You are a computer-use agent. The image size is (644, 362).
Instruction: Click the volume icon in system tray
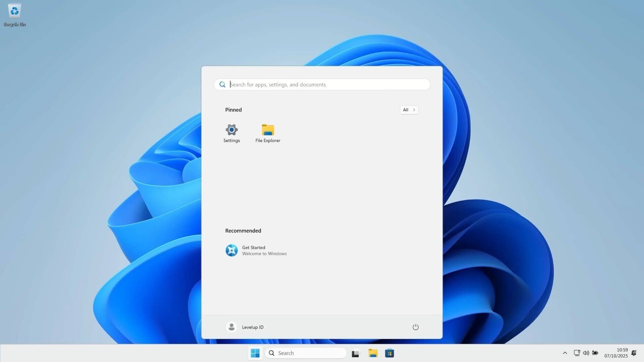click(586, 353)
